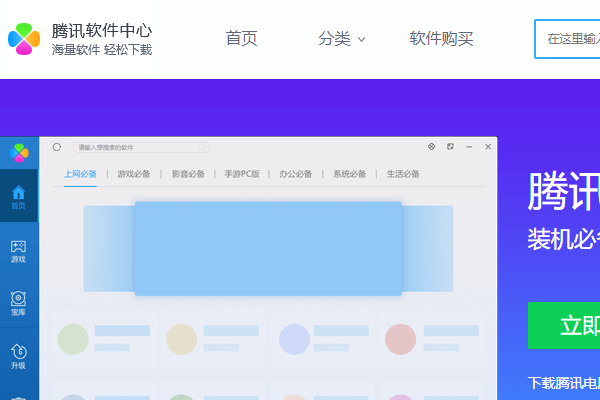Switch to the 办公必备 tab

(x=295, y=174)
